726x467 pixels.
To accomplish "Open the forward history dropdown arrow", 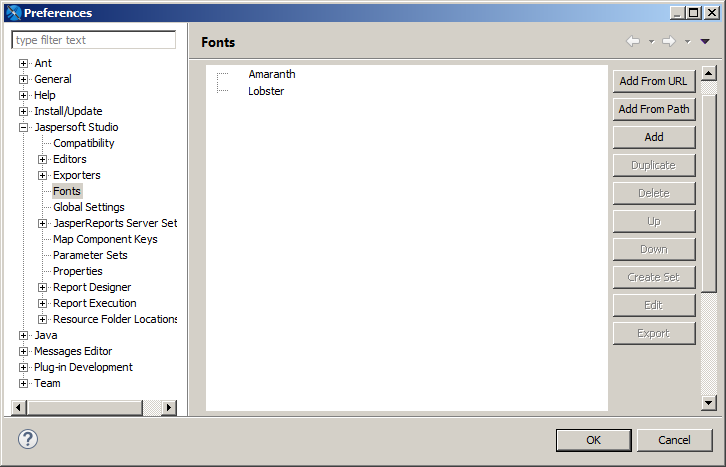I will 688,42.
